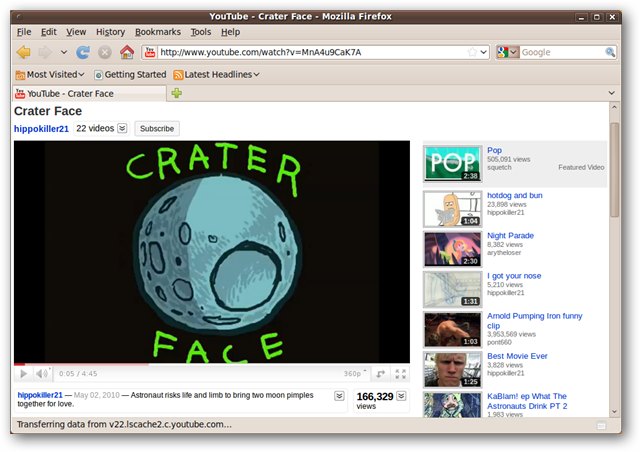Play the Crater Face video
Image resolution: width=640 pixels, height=452 pixels.
(x=24, y=374)
